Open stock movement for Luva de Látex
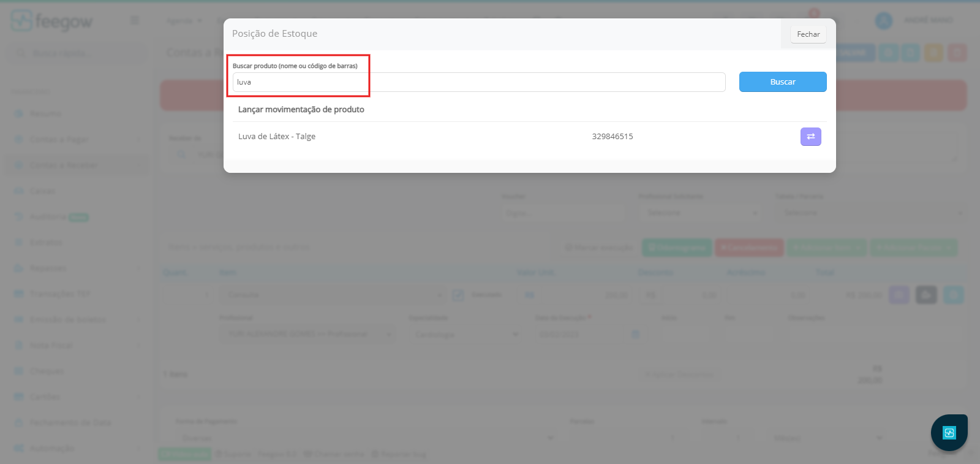This screenshot has height=464, width=980. (810, 137)
